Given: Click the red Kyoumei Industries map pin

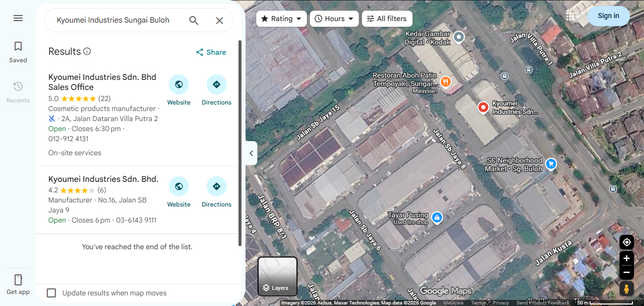Looking at the screenshot, I should click(x=483, y=108).
